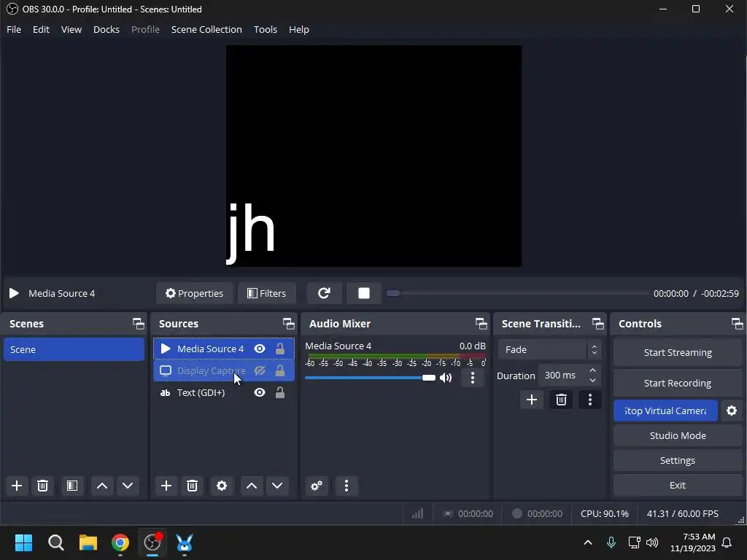Open OBS Settings
This screenshot has width=747, height=560.
point(678,460)
